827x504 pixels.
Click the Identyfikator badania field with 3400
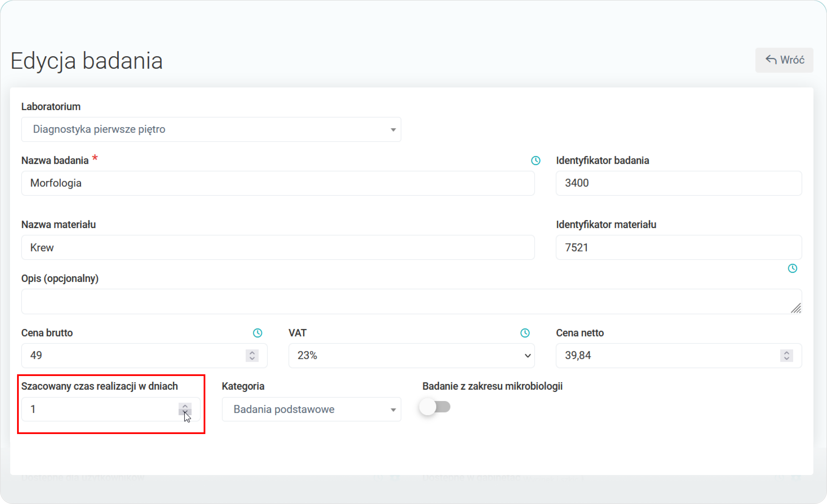tap(679, 183)
